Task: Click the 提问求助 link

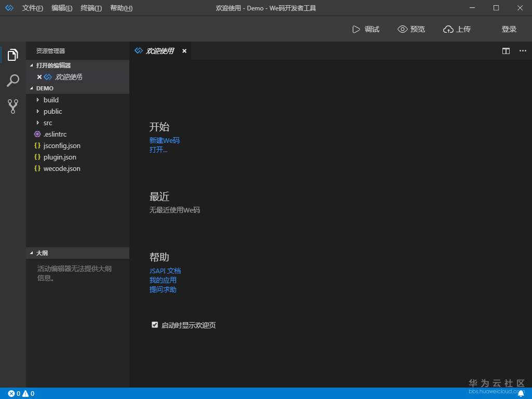Action: [x=163, y=289]
